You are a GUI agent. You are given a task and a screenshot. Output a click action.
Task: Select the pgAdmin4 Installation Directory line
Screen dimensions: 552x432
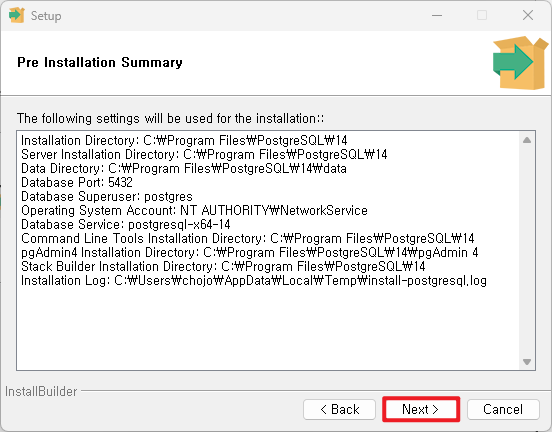(x=250, y=253)
